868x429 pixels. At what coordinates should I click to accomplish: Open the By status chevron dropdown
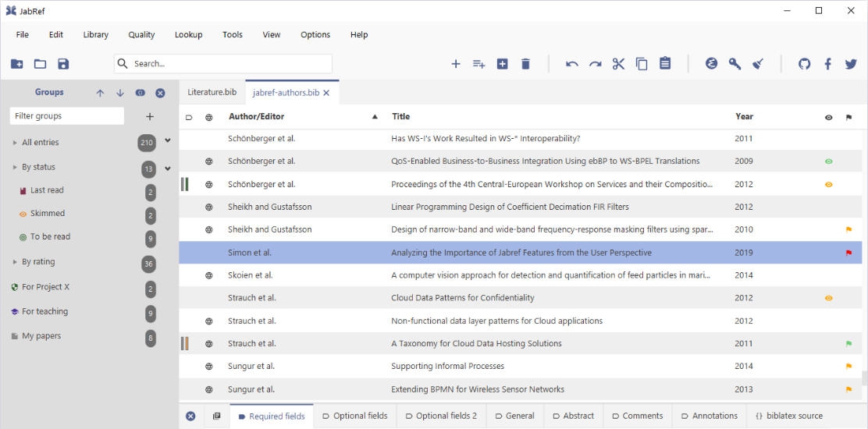[168, 168]
